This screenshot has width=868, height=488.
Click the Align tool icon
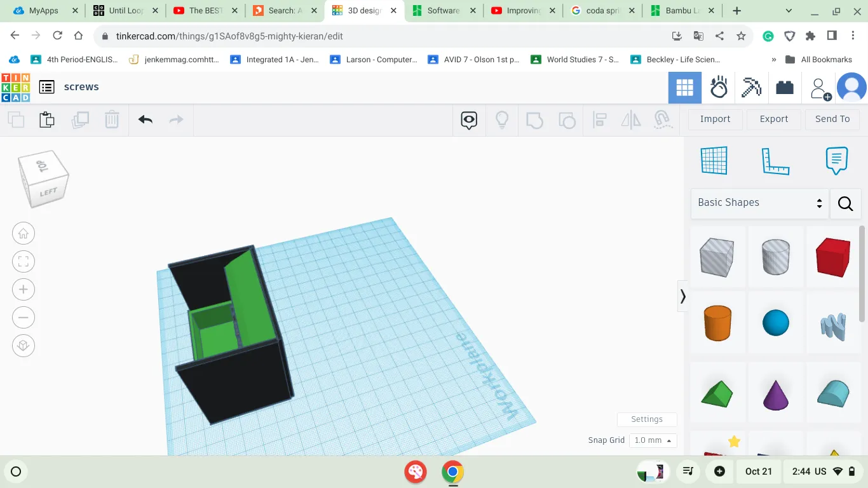coord(599,119)
